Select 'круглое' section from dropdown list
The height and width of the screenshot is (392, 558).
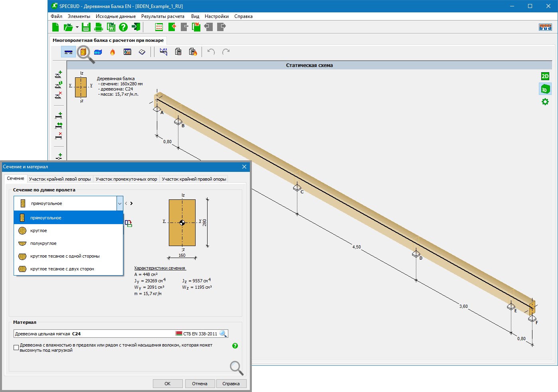(38, 230)
